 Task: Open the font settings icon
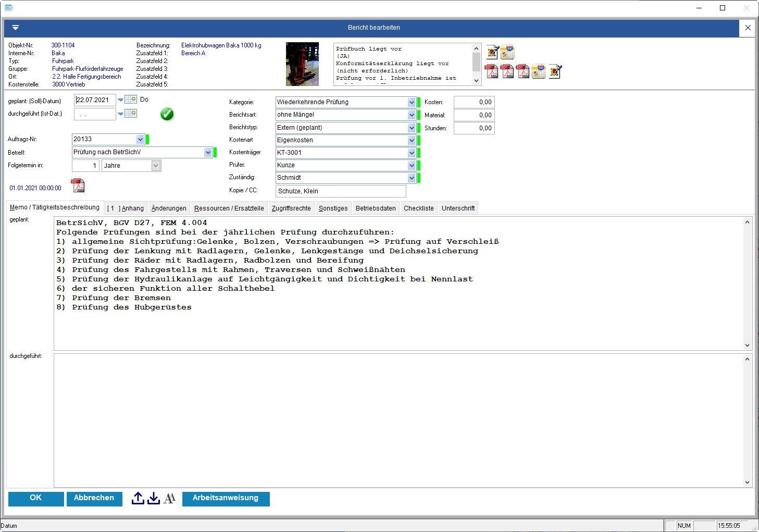tap(169, 499)
